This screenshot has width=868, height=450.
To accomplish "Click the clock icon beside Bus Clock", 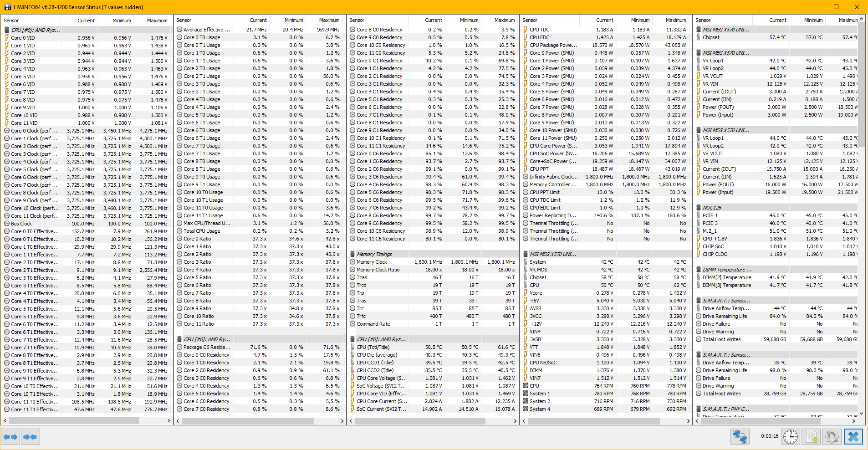I will tap(7, 224).
